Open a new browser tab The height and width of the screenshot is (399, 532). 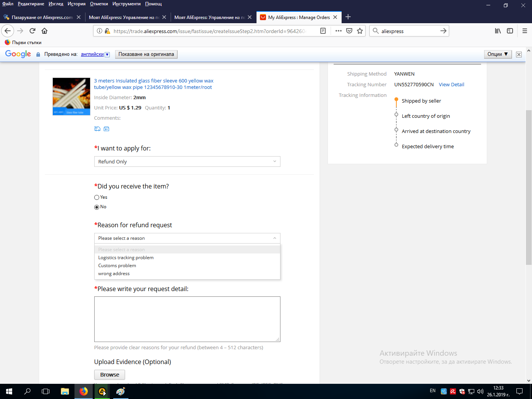tap(348, 17)
